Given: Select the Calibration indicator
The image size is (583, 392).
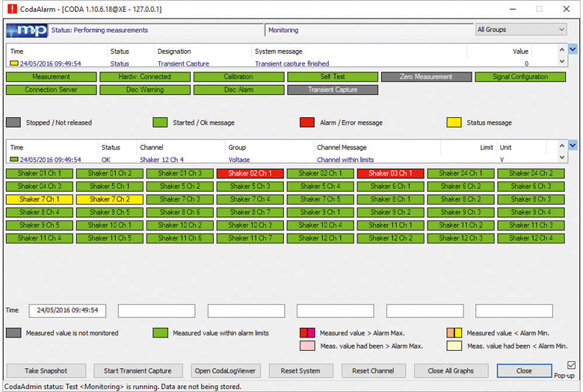Looking at the screenshot, I should coord(238,77).
